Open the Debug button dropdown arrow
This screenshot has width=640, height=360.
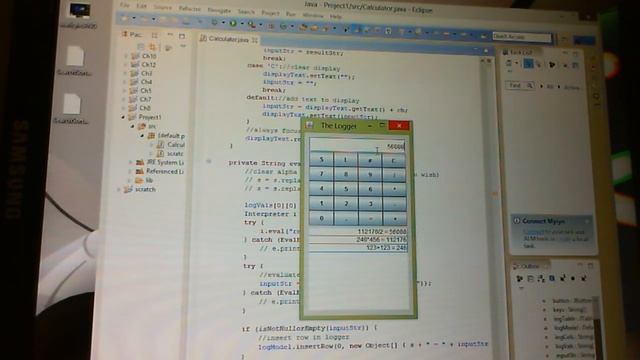click(x=223, y=23)
